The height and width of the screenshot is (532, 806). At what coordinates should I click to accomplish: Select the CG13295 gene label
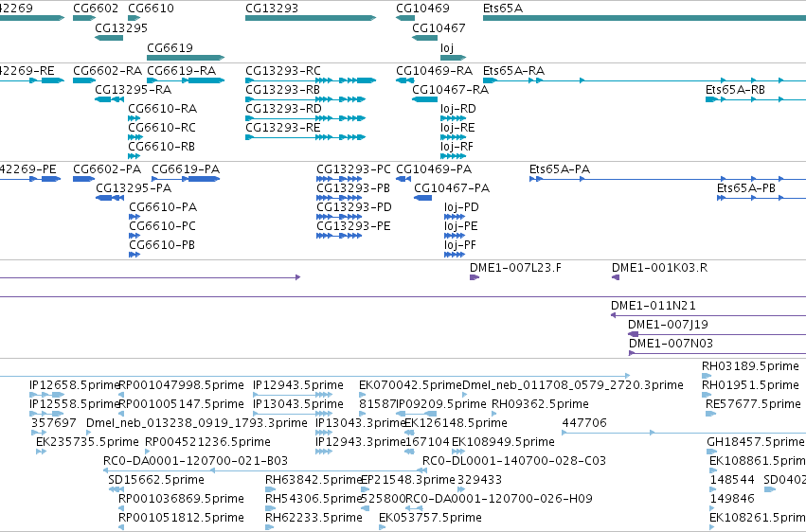[x=121, y=27]
